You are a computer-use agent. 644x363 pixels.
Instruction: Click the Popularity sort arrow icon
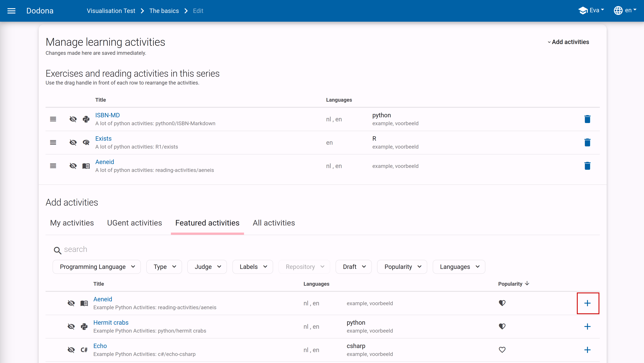pos(527,283)
